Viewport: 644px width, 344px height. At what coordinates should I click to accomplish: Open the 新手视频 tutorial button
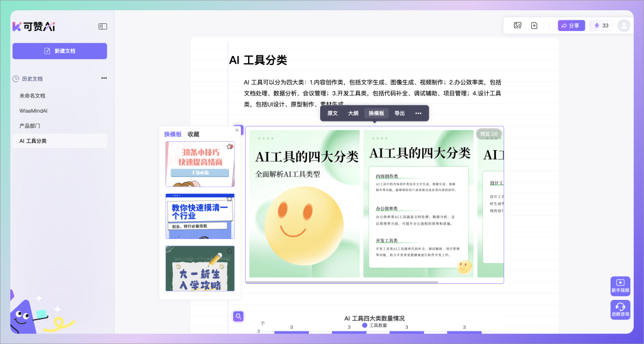click(x=620, y=286)
